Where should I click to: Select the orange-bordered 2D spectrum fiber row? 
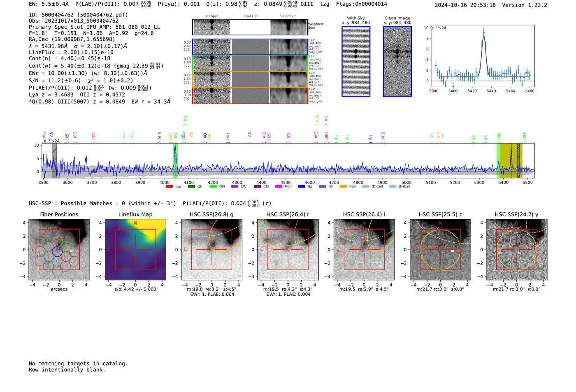point(250,79)
